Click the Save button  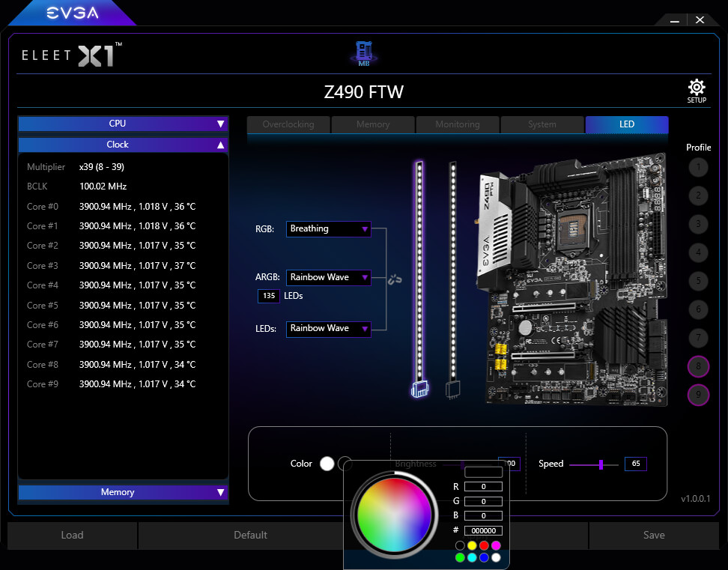[x=654, y=536]
